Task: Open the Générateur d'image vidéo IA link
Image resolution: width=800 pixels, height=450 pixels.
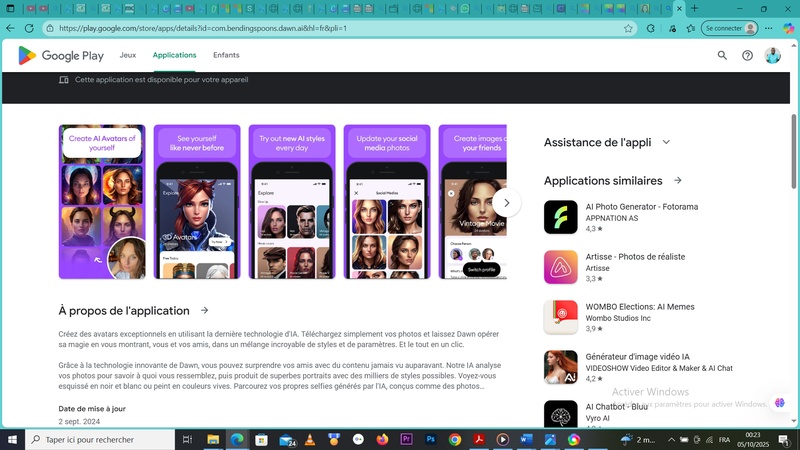Action: tap(636, 357)
